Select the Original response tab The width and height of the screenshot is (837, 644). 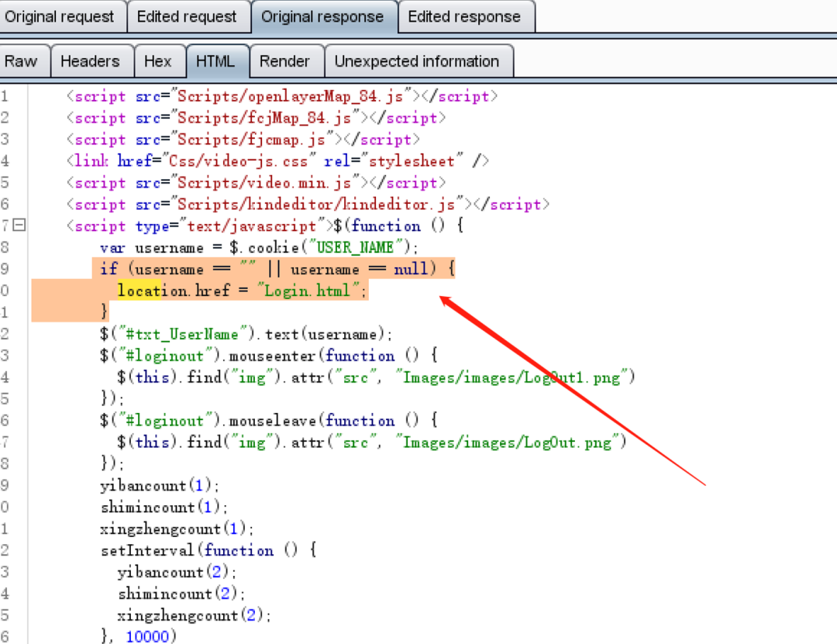coord(322,16)
